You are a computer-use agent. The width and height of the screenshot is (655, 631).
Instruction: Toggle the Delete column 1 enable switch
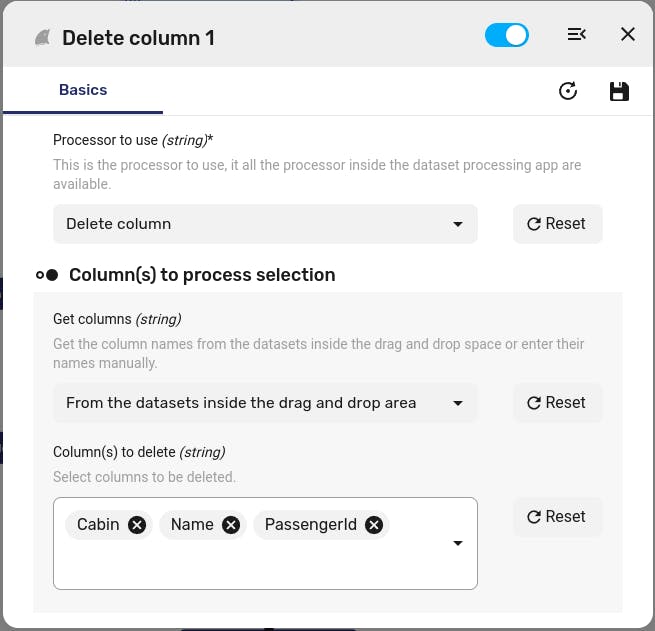pyautogui.click(x=506, y=35)
